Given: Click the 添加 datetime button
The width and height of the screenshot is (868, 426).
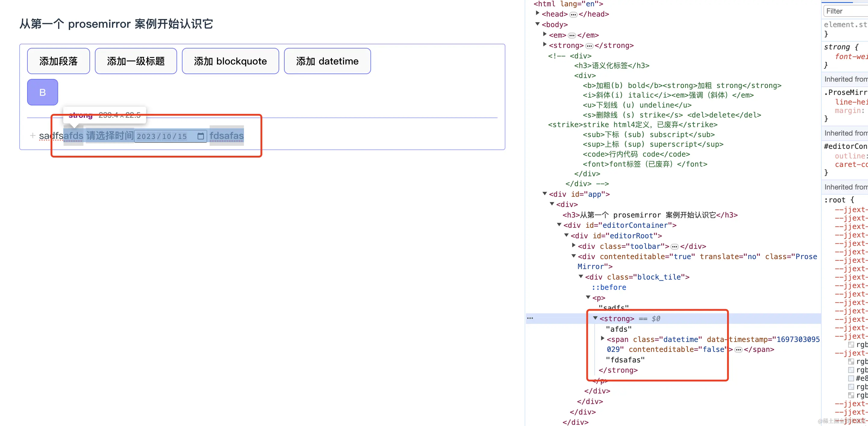Looking at the screenshot, I should pos(327,61).
